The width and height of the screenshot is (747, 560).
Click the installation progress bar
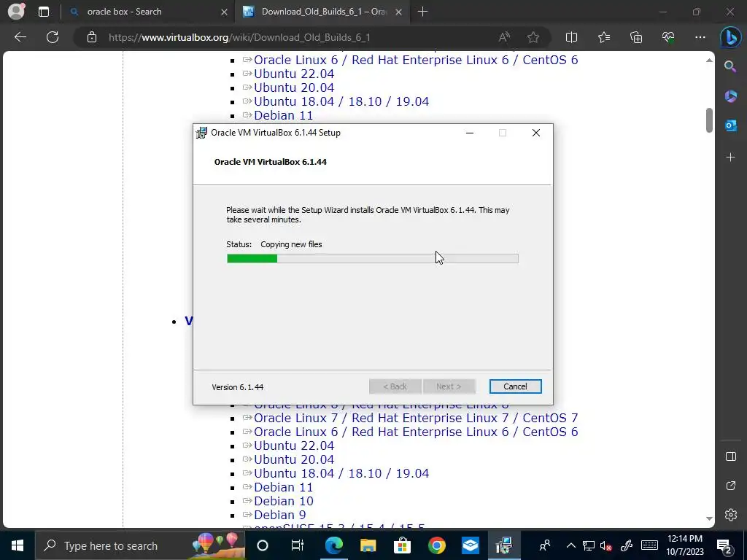point(373,259)
